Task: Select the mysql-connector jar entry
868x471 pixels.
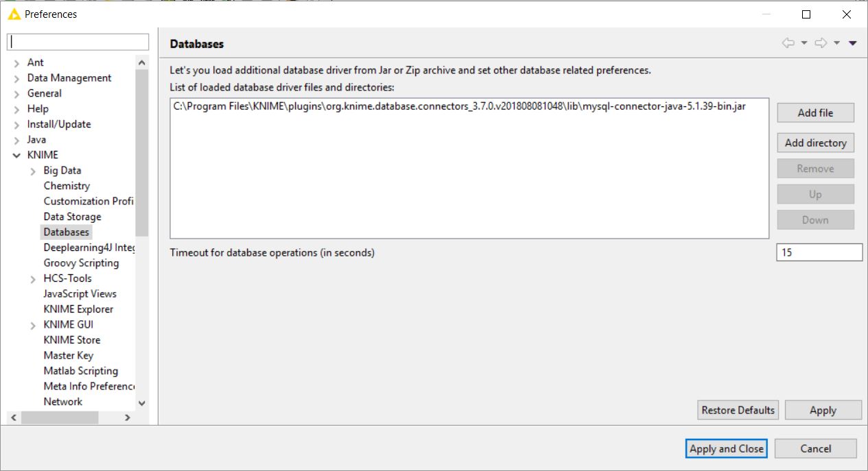Action: tap(460, 107)
